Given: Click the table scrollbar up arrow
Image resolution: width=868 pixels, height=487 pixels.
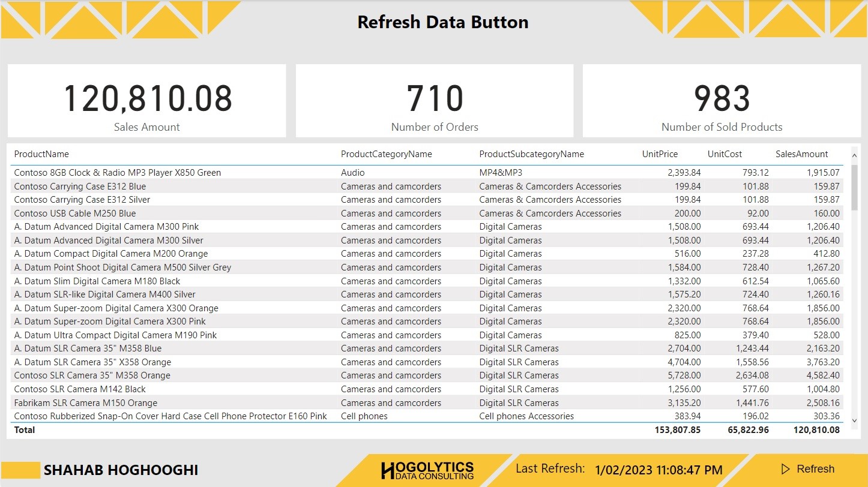Looking at the screenshot, I should pyautogui.click(x=855, y=154).
